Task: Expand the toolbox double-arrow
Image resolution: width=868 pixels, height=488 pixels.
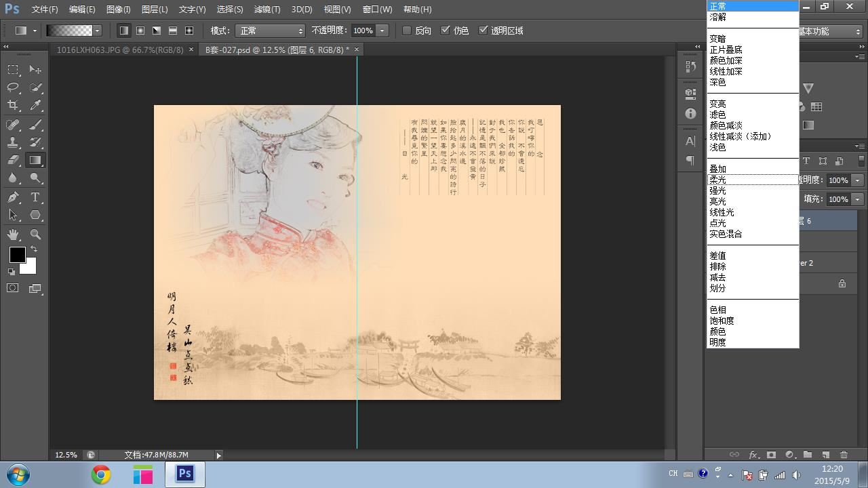Action: 6,47
